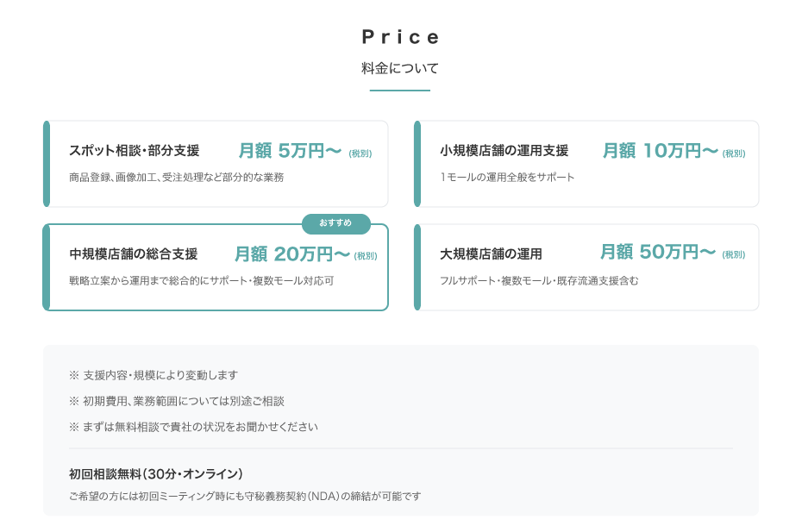Click the 1モールの運用全般をサポート description
802x532 pixels.
(x=507, y=178)
